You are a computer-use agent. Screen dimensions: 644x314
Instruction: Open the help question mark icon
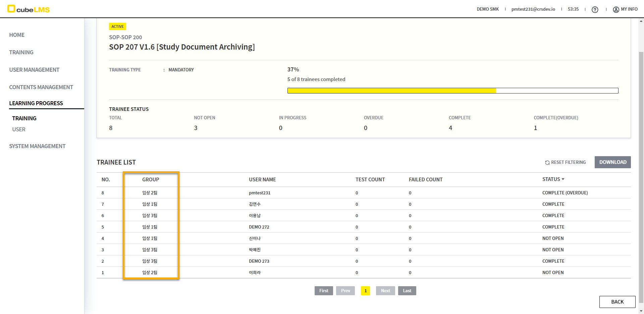tap(595, 10)
